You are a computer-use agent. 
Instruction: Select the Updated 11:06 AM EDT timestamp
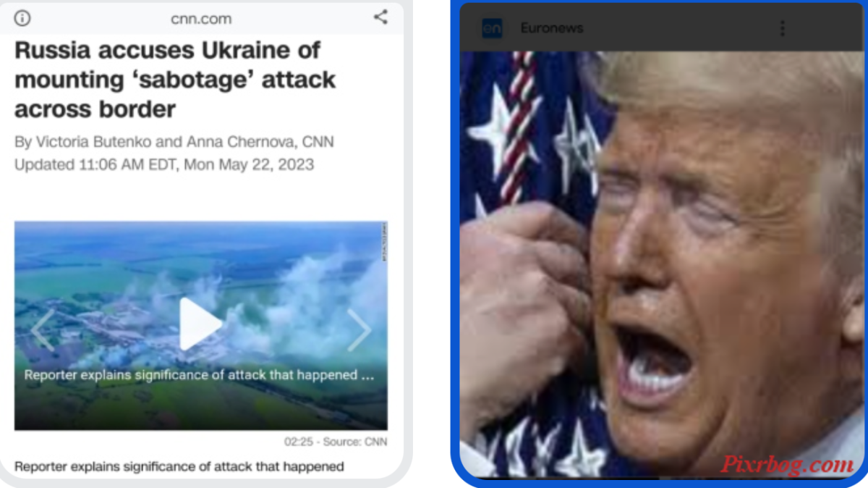(164, 164)
